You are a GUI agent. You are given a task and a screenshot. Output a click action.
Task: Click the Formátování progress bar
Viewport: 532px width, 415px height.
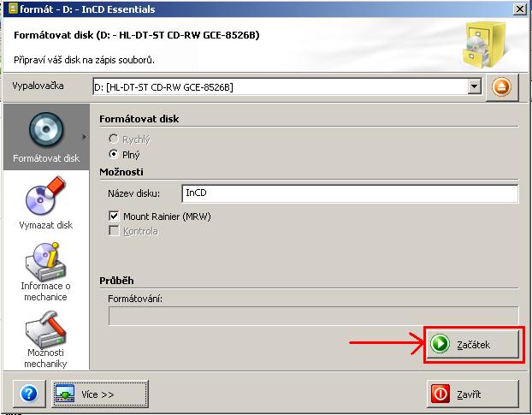314,316
